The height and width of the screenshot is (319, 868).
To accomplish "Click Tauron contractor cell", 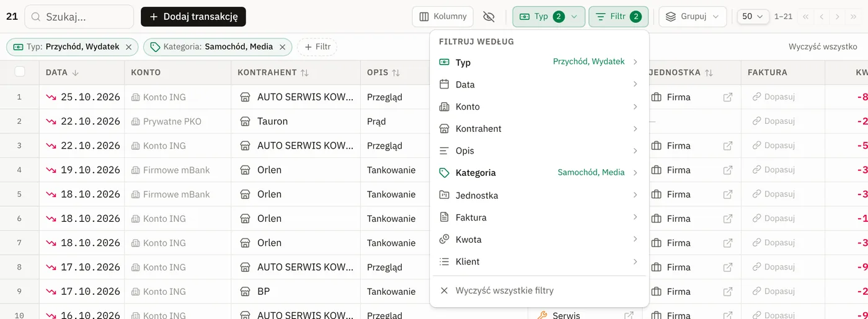I will (x=295, y=121).
